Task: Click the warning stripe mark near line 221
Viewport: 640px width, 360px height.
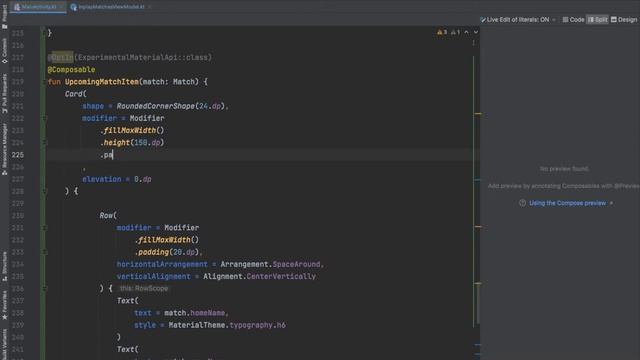Action: (x=478, y=113)
